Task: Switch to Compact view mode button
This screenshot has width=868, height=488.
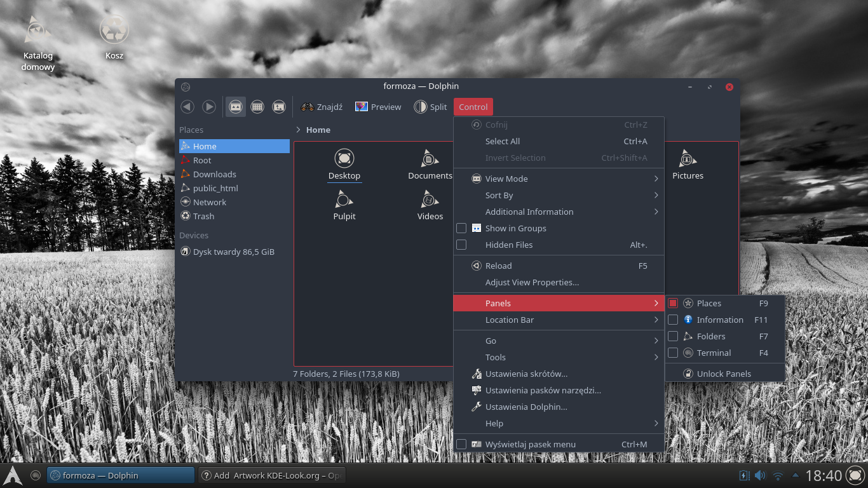Action: pyautogui.click(x=257, y=107)
